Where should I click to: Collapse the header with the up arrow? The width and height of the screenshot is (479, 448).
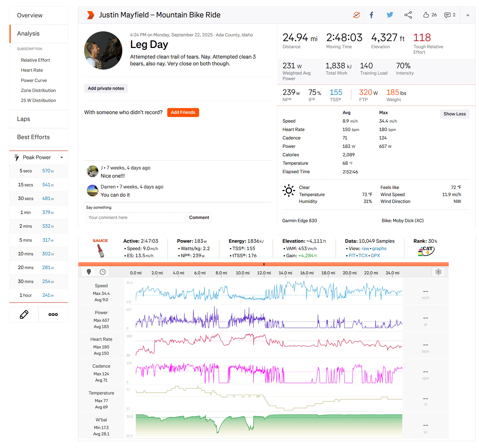[x=467, y=15]
